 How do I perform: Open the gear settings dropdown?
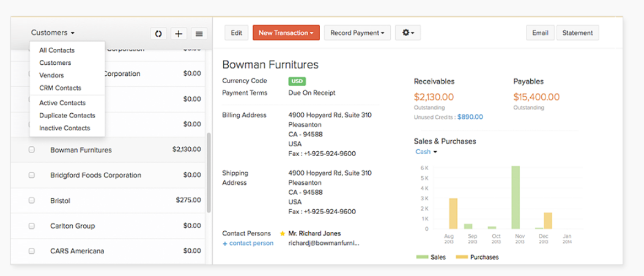tap(407, 33)
